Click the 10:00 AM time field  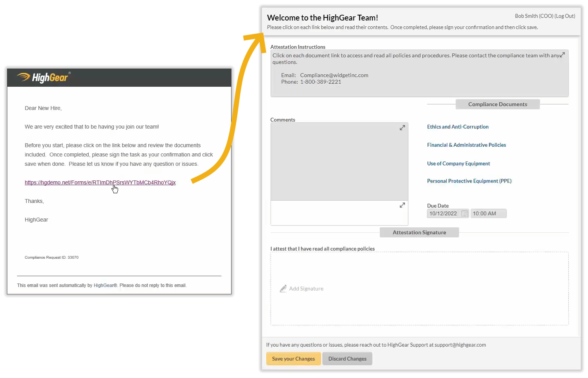pos(489,213)
